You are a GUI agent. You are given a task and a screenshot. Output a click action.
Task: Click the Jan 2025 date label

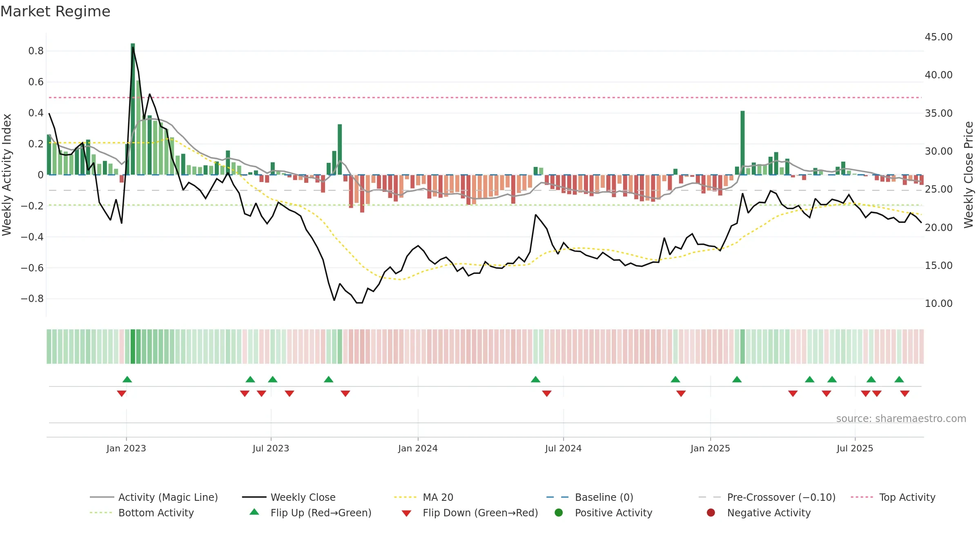(x=710, y=448)
